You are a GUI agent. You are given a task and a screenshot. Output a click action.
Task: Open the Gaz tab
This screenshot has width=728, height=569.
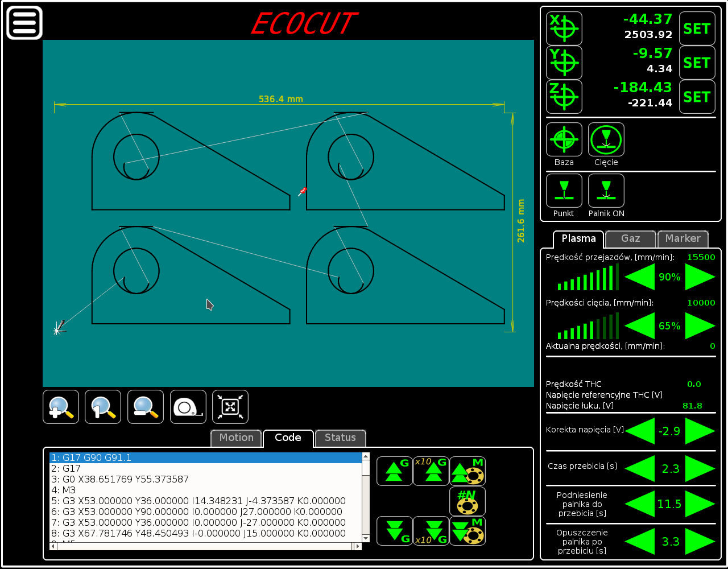point(631,239)
